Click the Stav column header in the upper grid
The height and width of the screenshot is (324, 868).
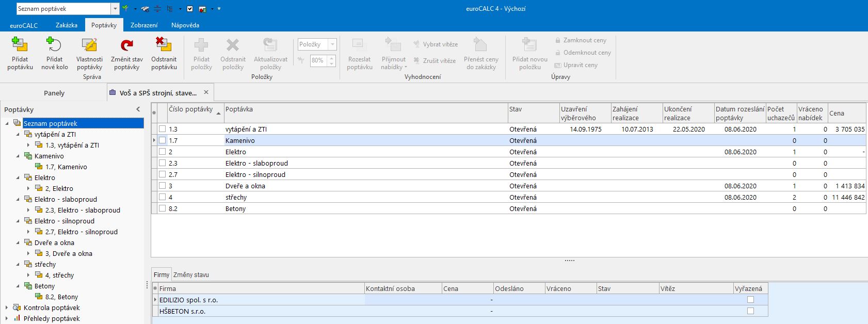(x=534, y=113)
